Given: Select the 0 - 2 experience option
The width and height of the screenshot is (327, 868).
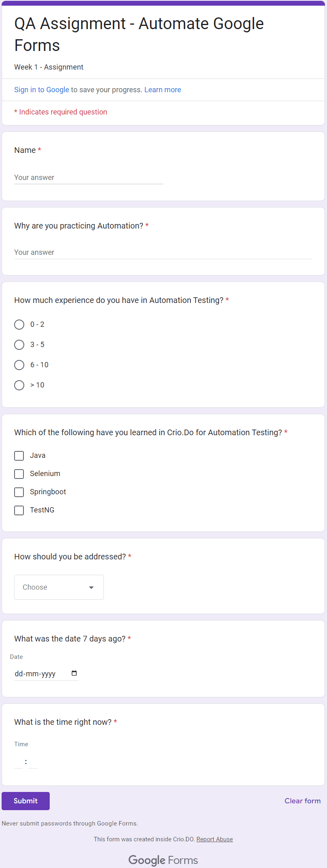Looking at the screenshot, I should [19, 324].
